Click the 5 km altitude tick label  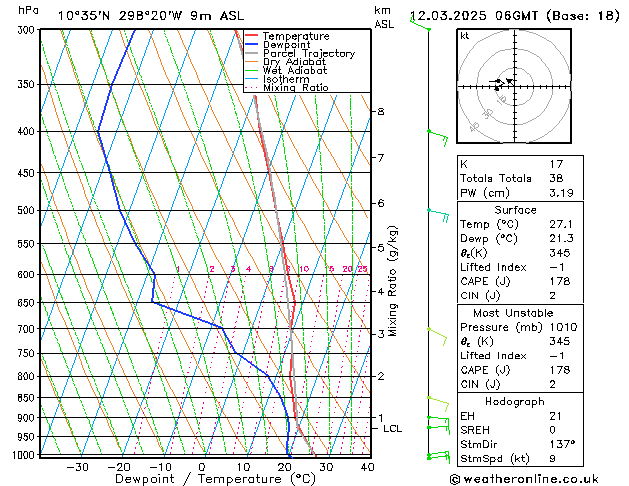point(381,248)
